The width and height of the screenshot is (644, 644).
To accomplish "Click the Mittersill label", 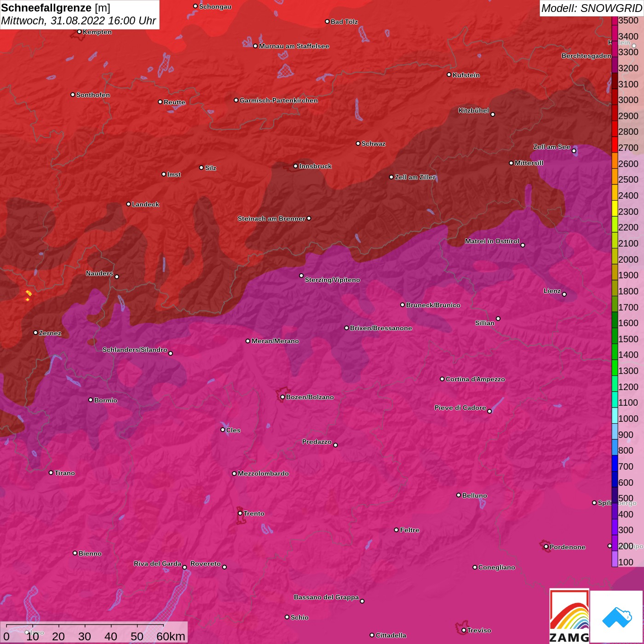I will (529, 163).
